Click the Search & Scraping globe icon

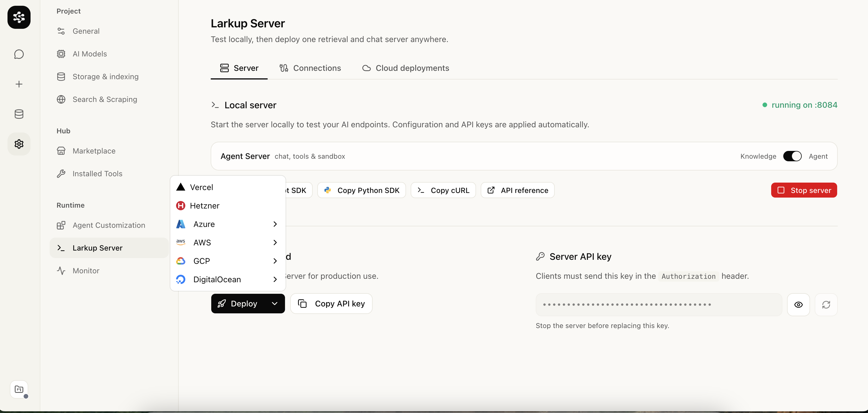click(61, 99)
